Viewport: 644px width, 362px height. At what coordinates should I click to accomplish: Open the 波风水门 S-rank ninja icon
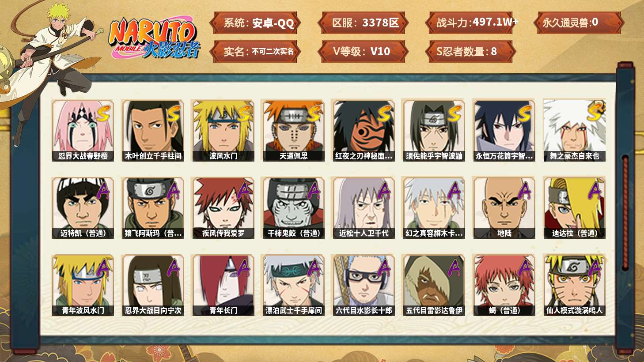click(223, 130)
